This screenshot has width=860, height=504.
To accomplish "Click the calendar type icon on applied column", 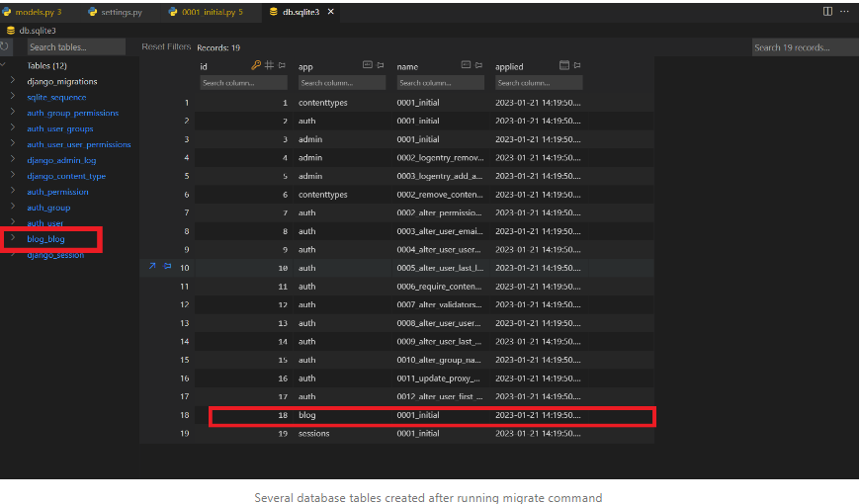I will coord(564,66).
